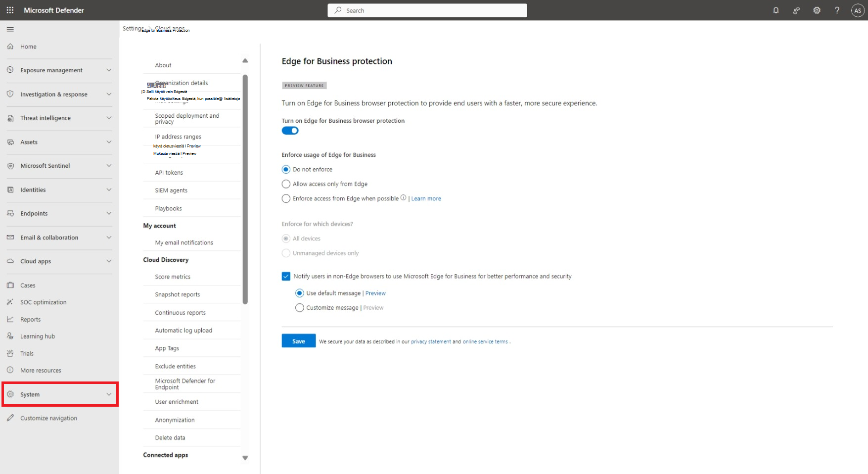Click the Search input field
Viewport: 868px width, 474px height.
coord(427,10)
